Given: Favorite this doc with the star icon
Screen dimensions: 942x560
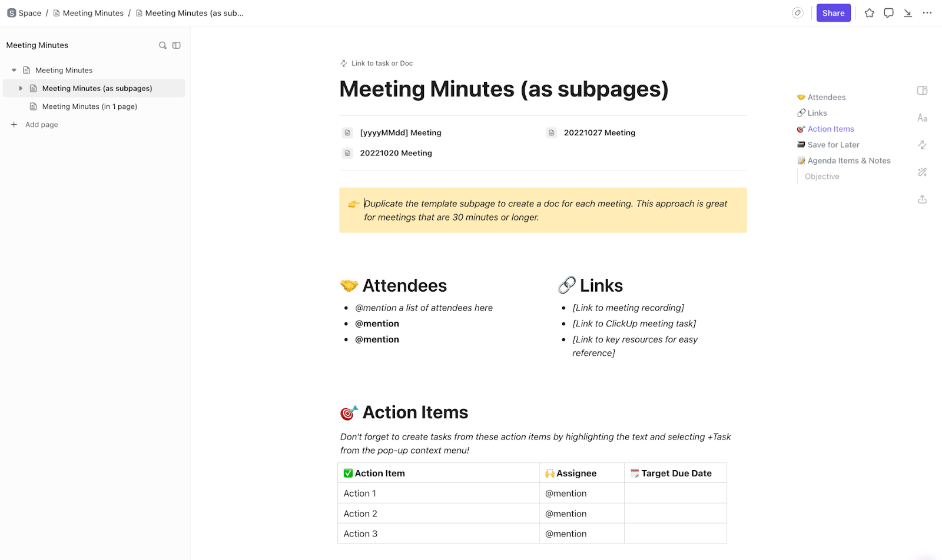Looking at the screenshot, I should point(869,13).
